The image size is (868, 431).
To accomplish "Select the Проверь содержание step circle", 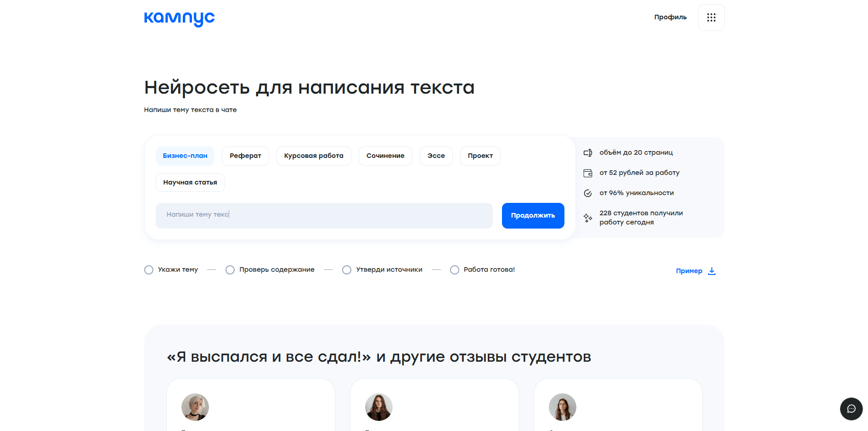I will [230, 270].
